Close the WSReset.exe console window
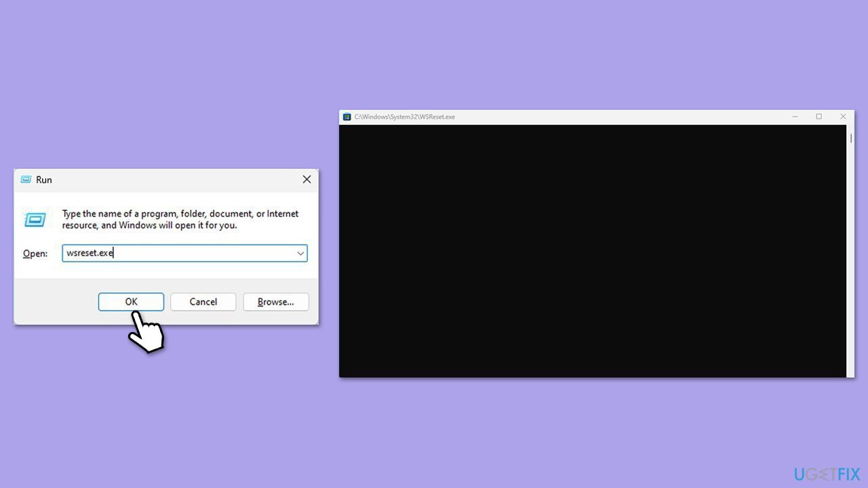 point(843,117)
